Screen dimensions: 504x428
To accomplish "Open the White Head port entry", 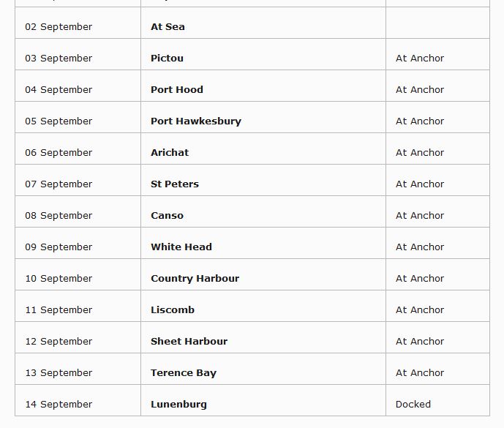I will (181, 247).
